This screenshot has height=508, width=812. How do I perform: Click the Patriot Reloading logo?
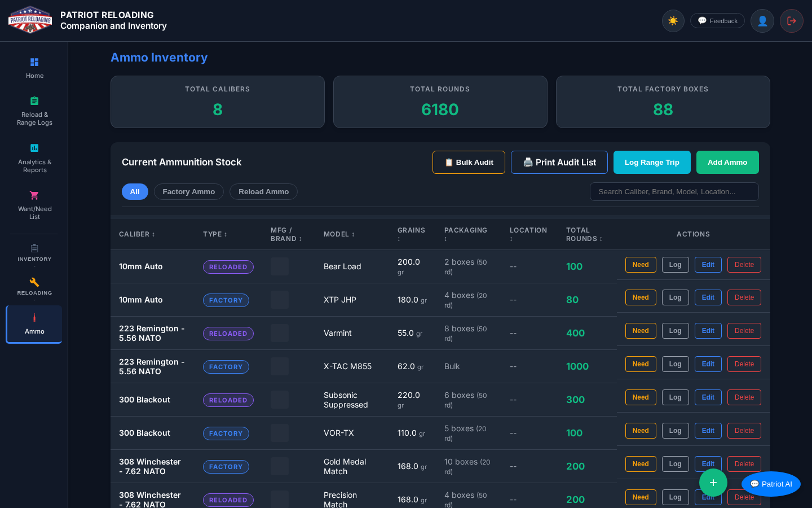click(x=30, y=20)
